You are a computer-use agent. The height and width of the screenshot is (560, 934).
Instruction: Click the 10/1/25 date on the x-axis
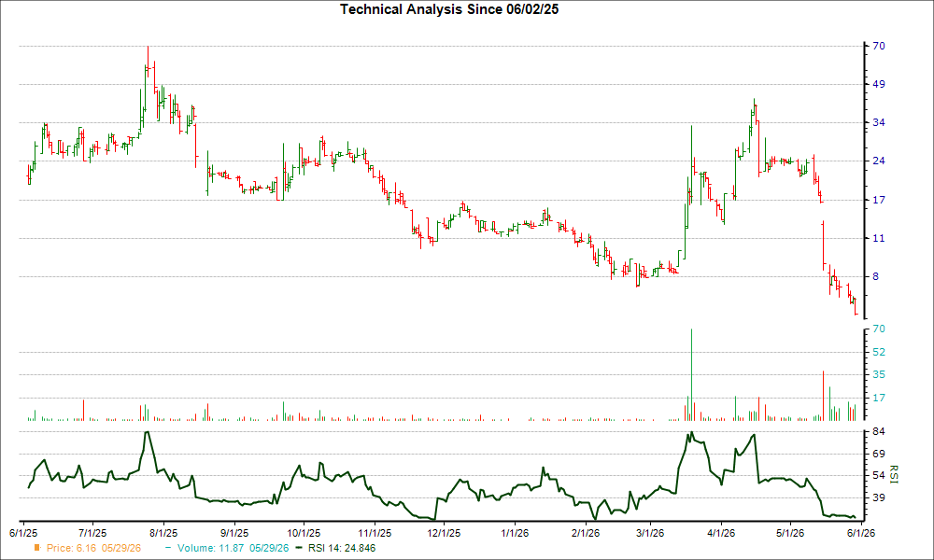[304, 533]
